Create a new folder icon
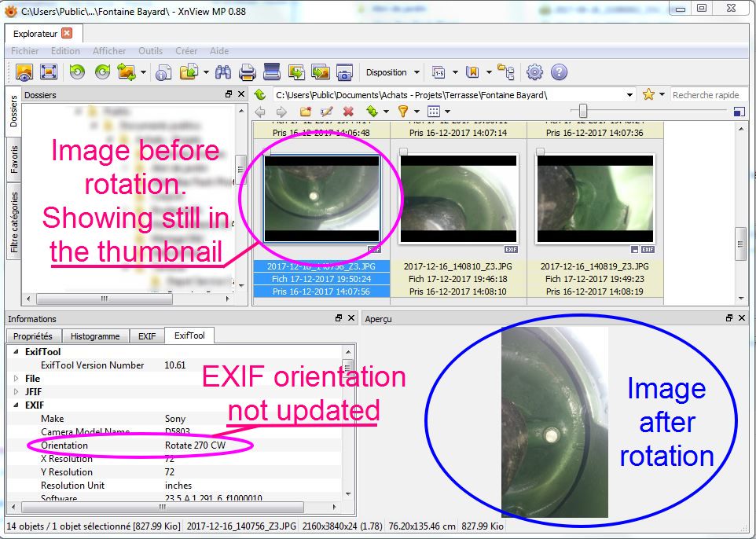Screen dimensions: 756x539 306,112
